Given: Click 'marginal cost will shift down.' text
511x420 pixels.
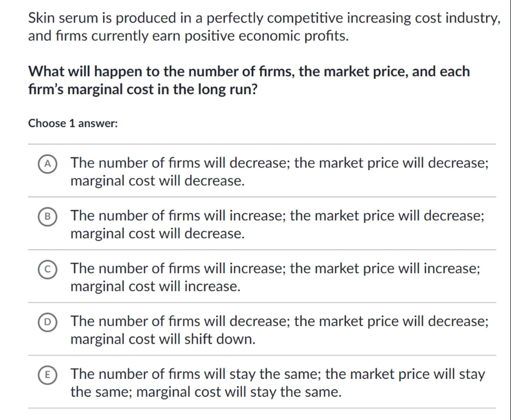Looking at the screenshot, I should point(163,339).
